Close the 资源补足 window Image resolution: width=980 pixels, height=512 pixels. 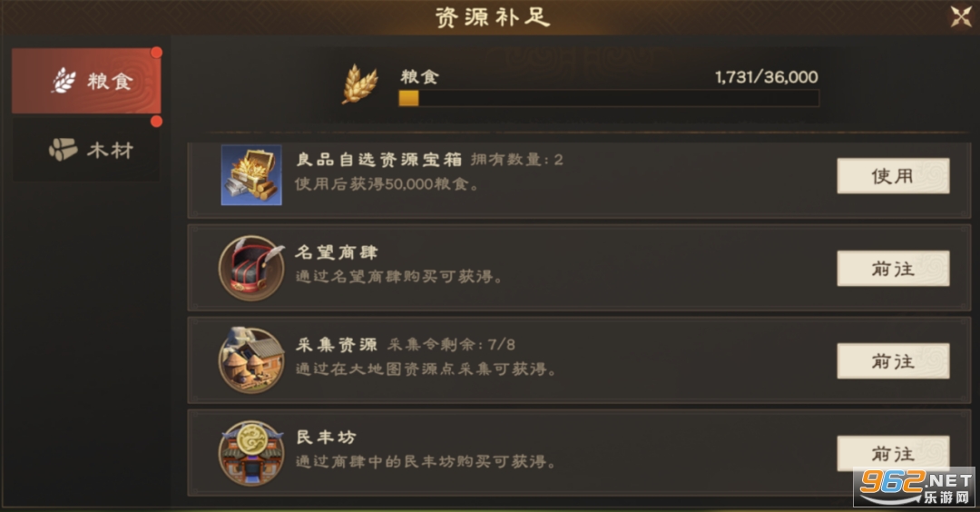tap(961, 17)
